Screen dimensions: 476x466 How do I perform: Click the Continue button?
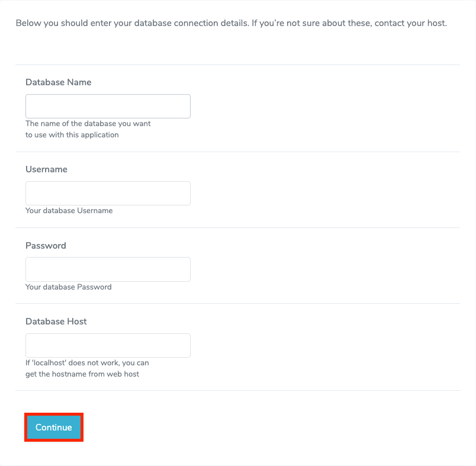[53, 428]
